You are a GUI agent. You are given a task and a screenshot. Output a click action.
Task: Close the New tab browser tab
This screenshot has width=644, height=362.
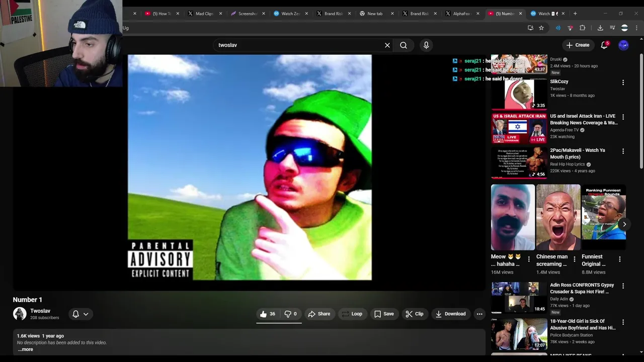coord(392,14)
